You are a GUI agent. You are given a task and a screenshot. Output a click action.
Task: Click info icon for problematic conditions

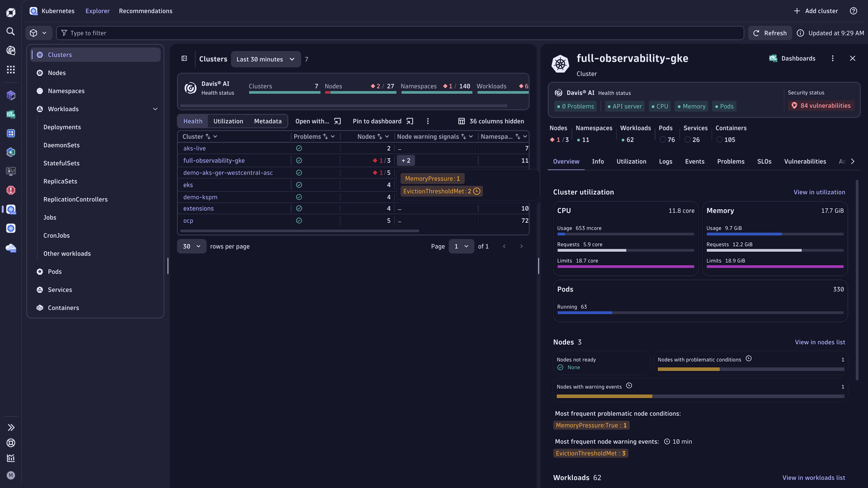749,359
